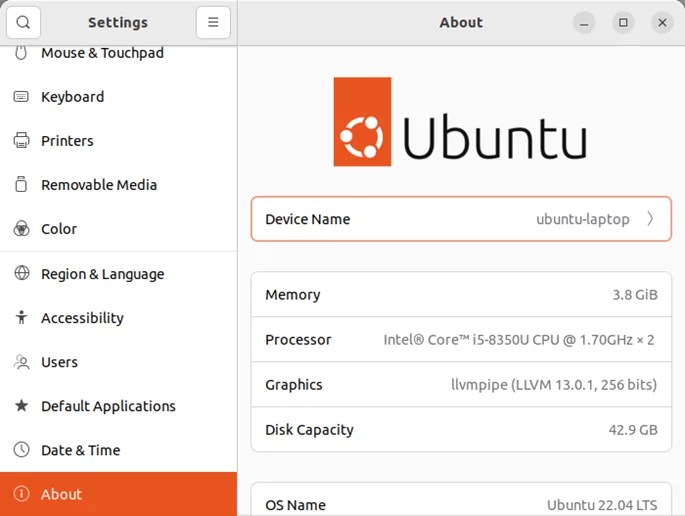Open the Settings search button
The height and width of the screenshot is (516, 685).
click(23, 22)
